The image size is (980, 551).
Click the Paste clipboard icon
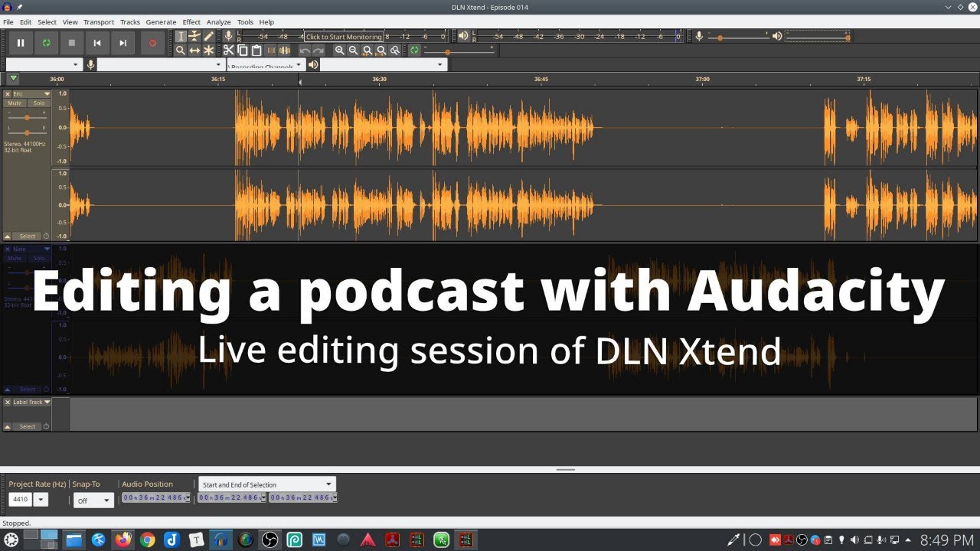point(256,51)
